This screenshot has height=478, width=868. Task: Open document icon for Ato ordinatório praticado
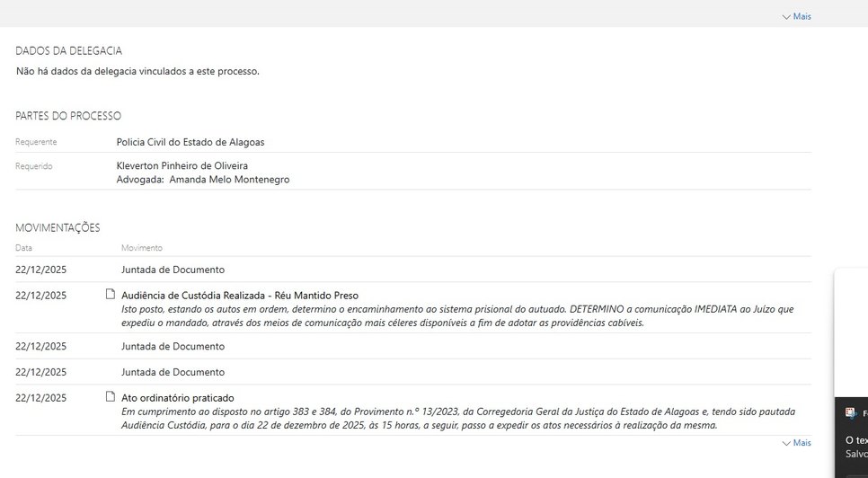[111, 396]
